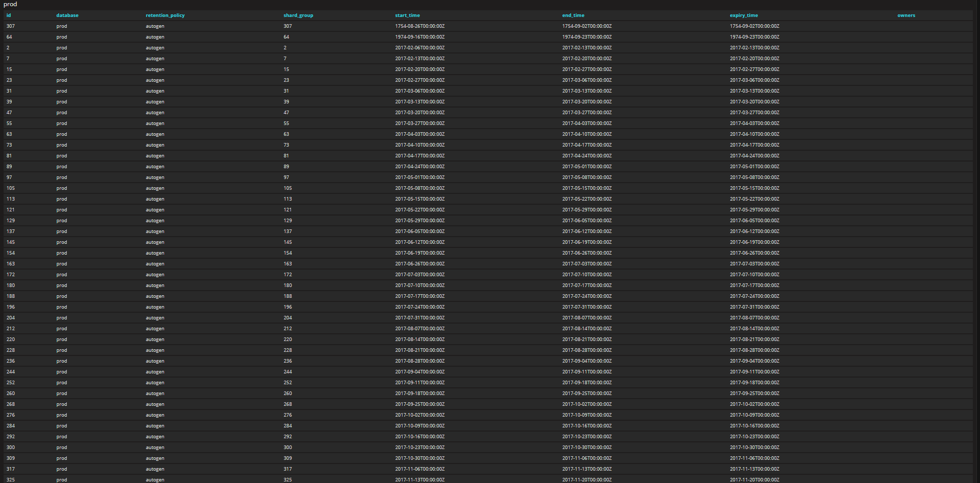Select id cell 307 in first row
The image size is (980, 483).
[x=11, y=26]
